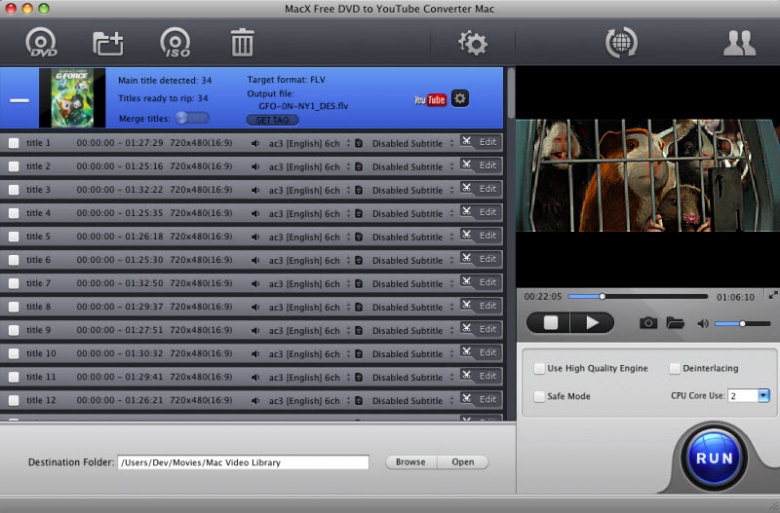Click the Browse button for destination folder

point(410,462)
